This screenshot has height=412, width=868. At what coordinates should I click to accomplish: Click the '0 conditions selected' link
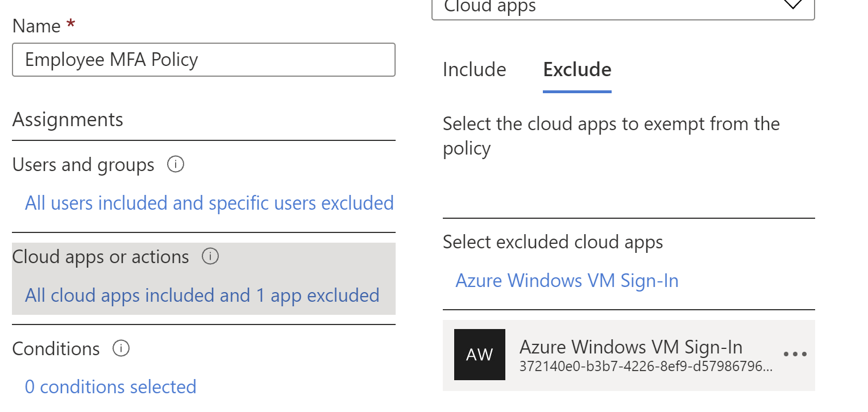pyautogui.click(x=111, y=387)
